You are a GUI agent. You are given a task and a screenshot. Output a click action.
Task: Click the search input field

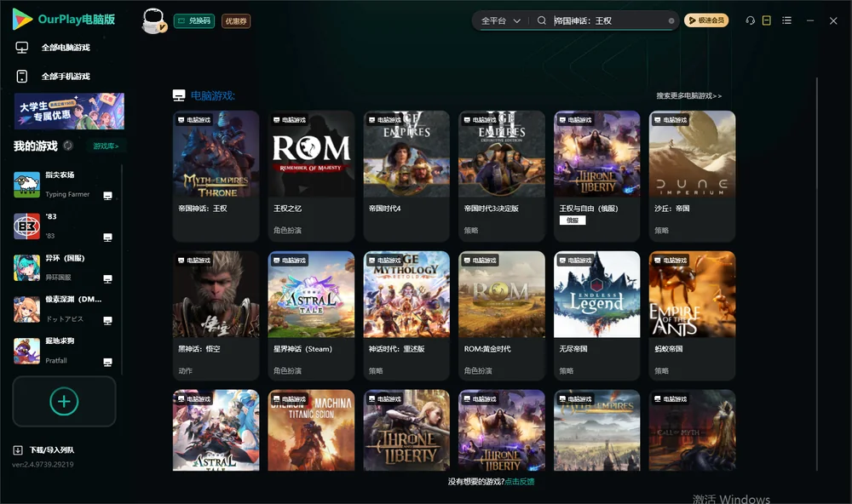(x=608, y=20)
